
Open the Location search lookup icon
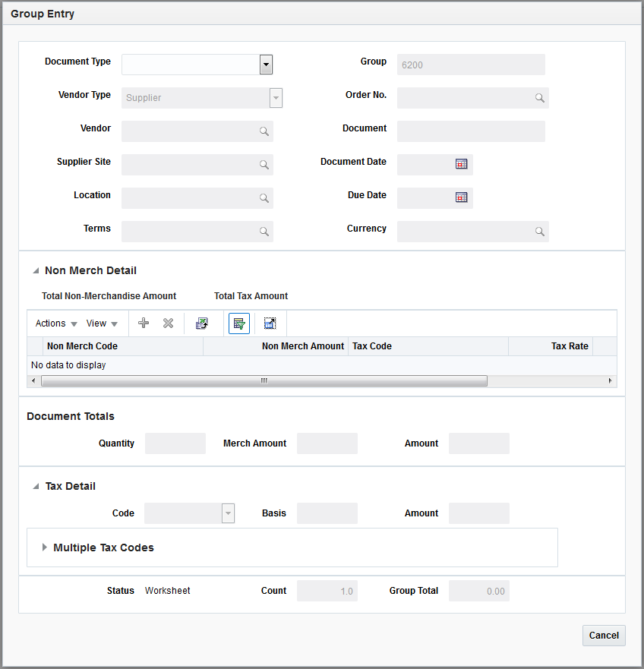[x=264, y=197]
